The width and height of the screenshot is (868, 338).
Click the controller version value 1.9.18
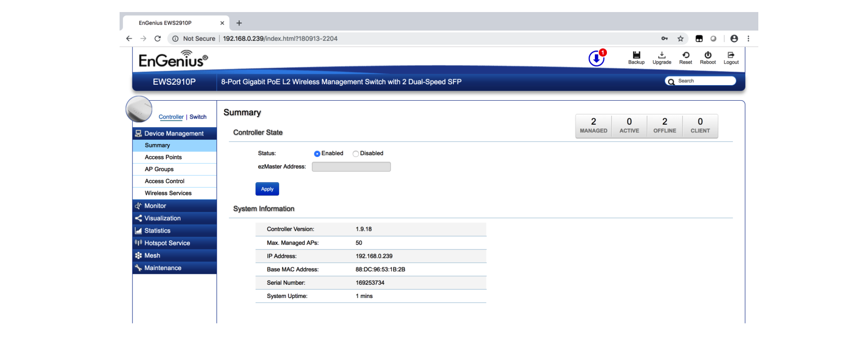tap(363, 229)
